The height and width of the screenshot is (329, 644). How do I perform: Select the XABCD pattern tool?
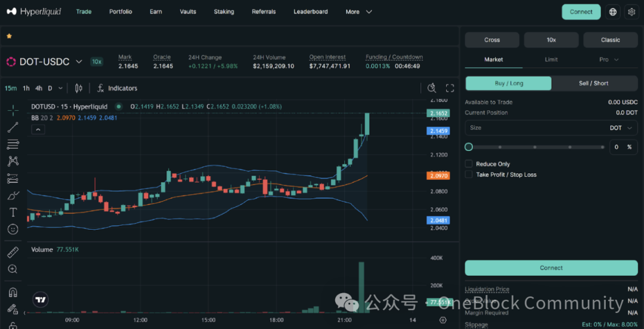(x=13, y=161)
